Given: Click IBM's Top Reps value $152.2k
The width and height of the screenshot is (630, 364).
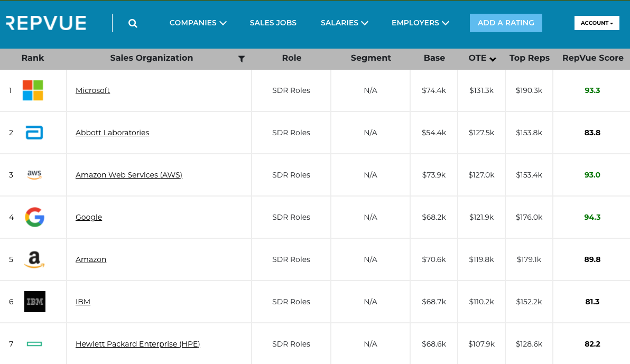Looking at the screenshot, I should coord(529,302).
